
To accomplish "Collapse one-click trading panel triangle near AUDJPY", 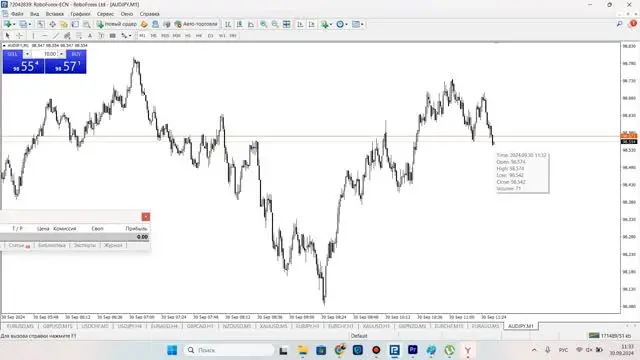I will point(4,46).
